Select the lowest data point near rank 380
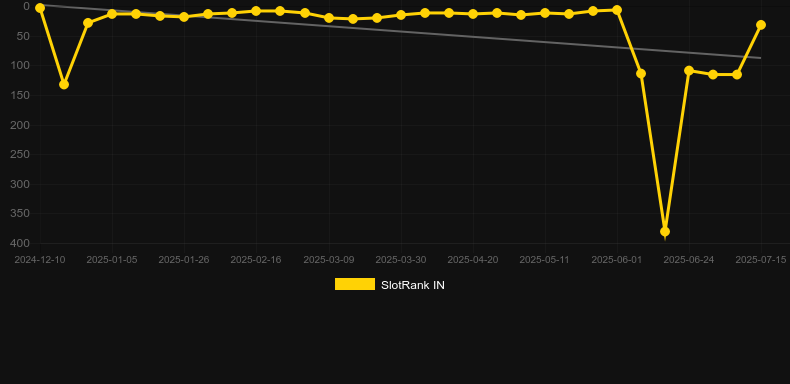Image resolution: width=790 pixels, height=384 pixels. 665,232
